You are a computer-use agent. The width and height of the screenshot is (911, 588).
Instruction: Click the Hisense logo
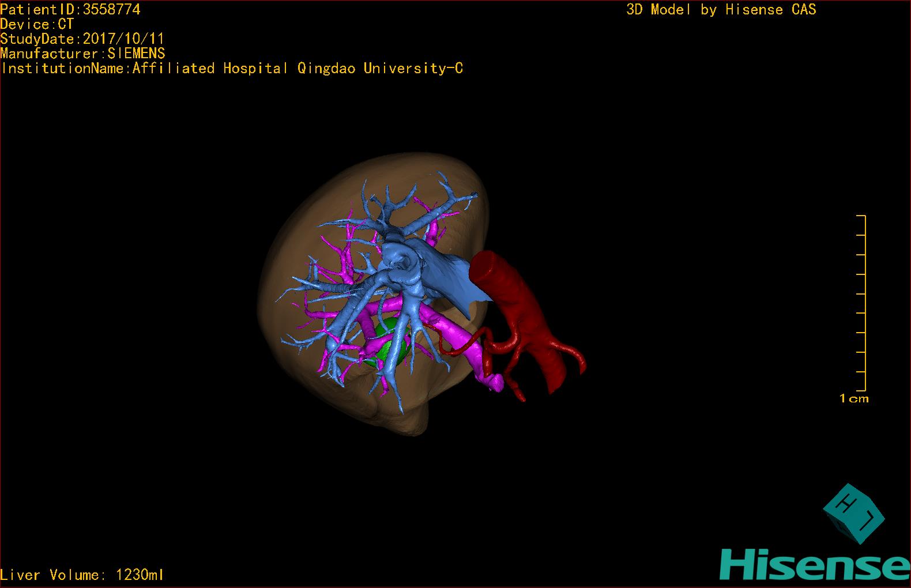tap(815, 564)
